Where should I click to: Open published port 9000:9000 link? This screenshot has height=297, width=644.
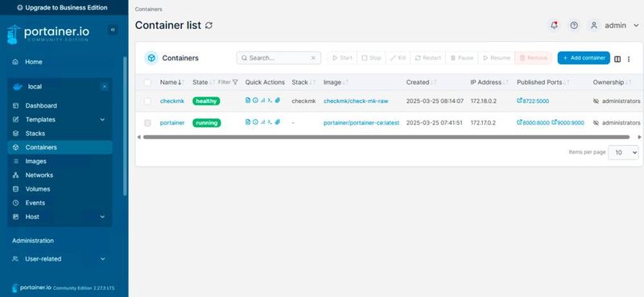coord(568,123)
